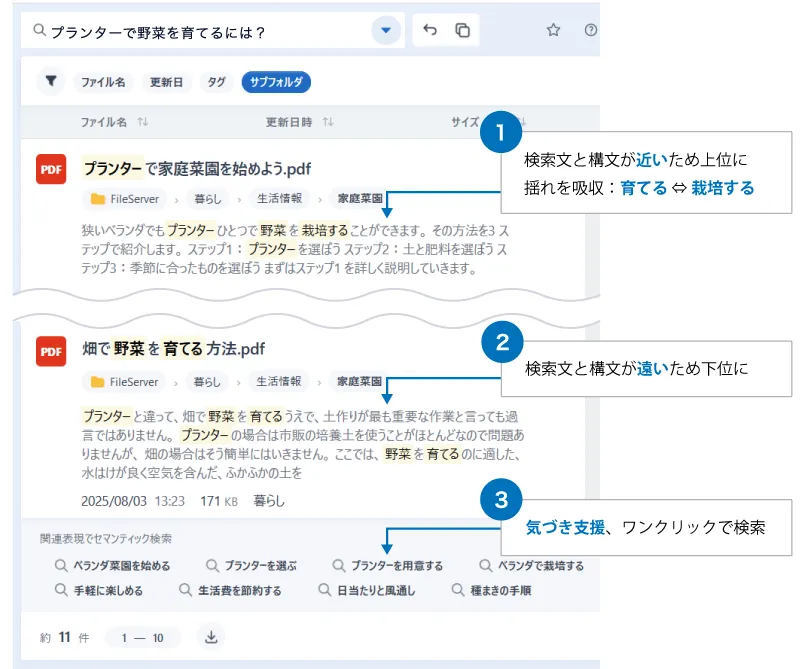Screen dimensions: 801x669
Task: Open the search suggestion dropdown arrow
Action: pos(385,29)
